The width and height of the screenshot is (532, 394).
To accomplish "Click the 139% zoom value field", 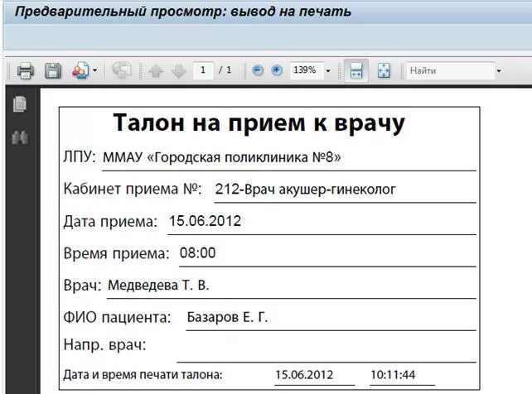I will coord(307,70).
